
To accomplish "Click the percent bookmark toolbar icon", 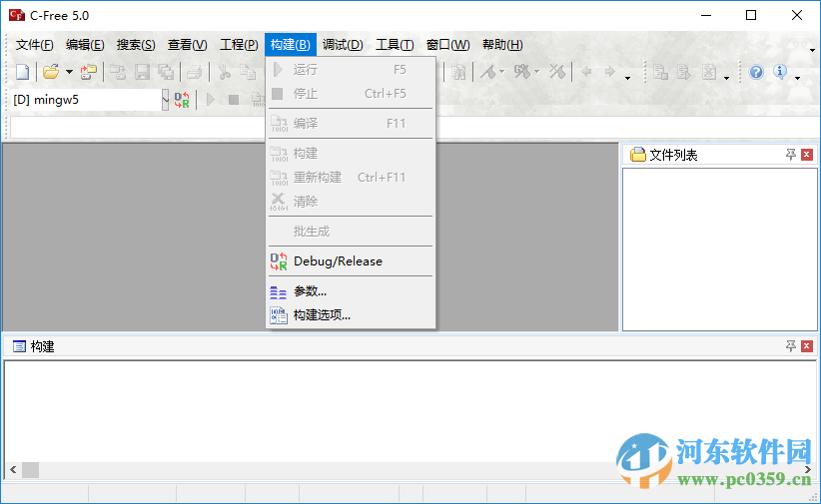I will coord(522,72).
